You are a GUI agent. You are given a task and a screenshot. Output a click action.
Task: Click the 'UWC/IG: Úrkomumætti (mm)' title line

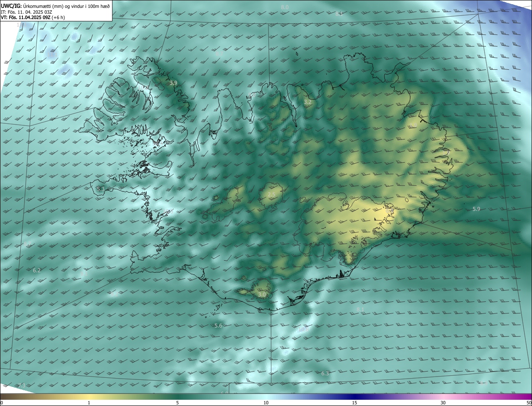click(x=55, y=5)
